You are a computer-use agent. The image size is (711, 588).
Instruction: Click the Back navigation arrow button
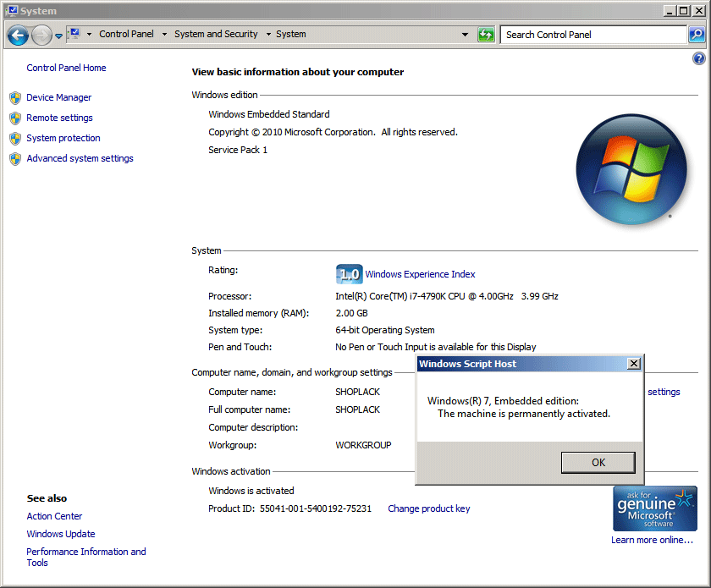[x=18, y=35]
